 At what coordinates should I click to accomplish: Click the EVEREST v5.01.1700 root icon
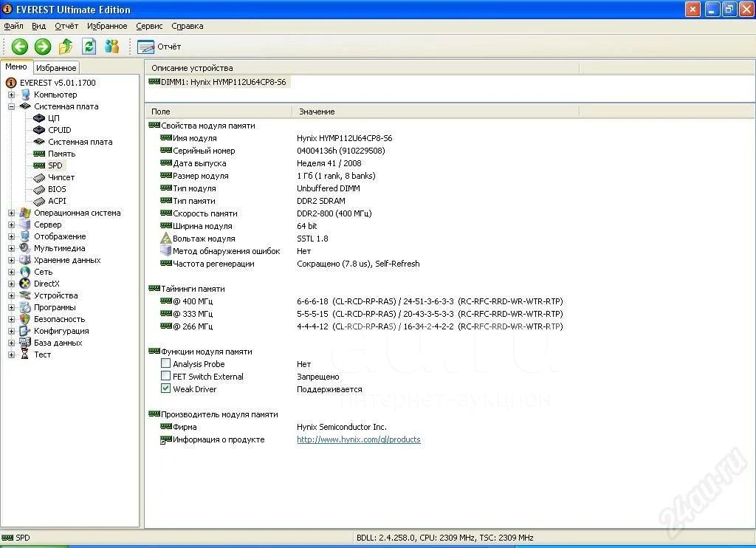(11, 83)
